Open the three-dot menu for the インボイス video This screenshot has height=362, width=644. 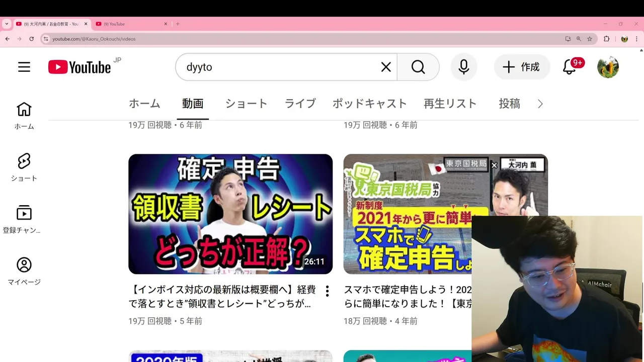[327, 291]
